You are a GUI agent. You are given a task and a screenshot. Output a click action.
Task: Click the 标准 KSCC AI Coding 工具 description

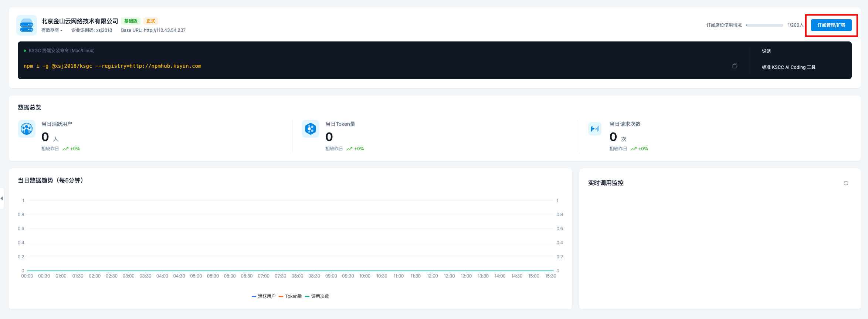(789, 67)
